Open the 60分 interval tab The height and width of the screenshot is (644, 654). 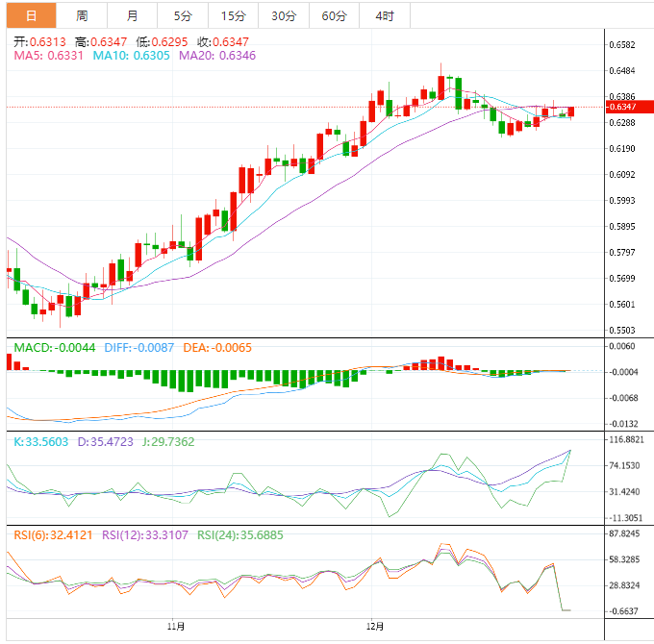(334, 15)
